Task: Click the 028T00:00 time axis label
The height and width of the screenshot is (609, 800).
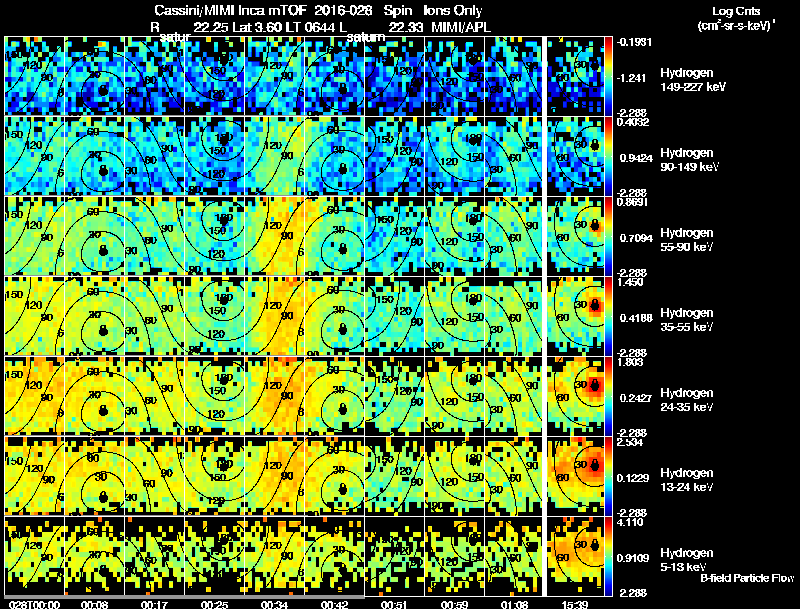Action: (x=35, y=604)
